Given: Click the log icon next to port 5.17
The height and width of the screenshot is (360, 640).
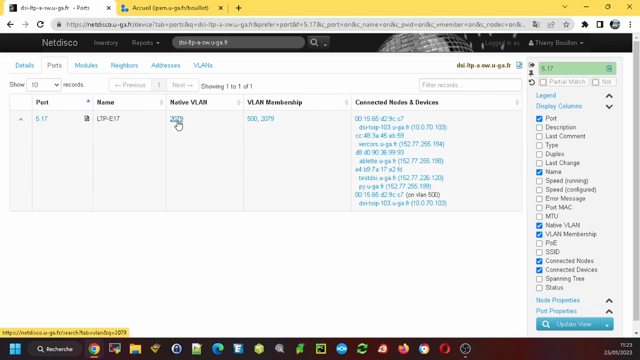Looking at the screenshot, I should [87, 118].
